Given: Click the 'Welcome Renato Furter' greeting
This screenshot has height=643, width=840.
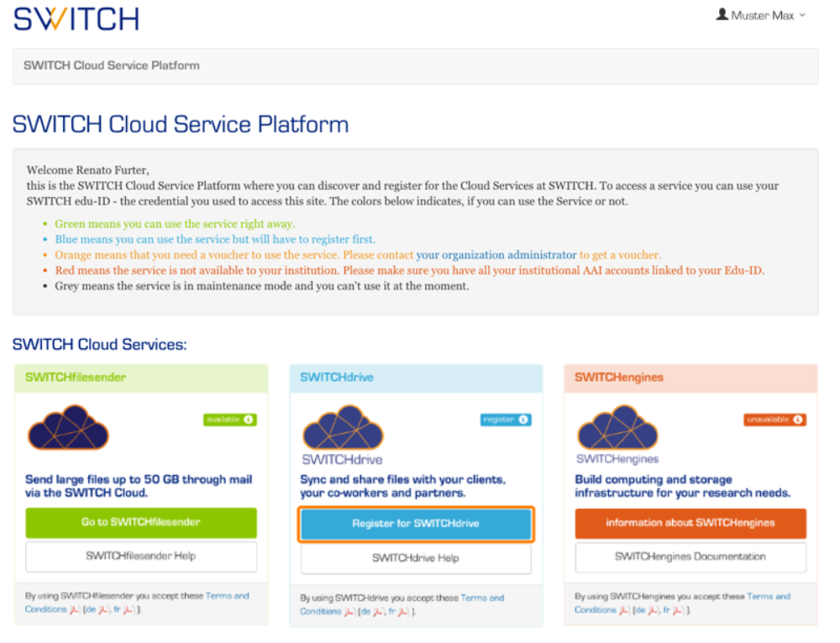Looking at the screenshot, I should [88, 170].
